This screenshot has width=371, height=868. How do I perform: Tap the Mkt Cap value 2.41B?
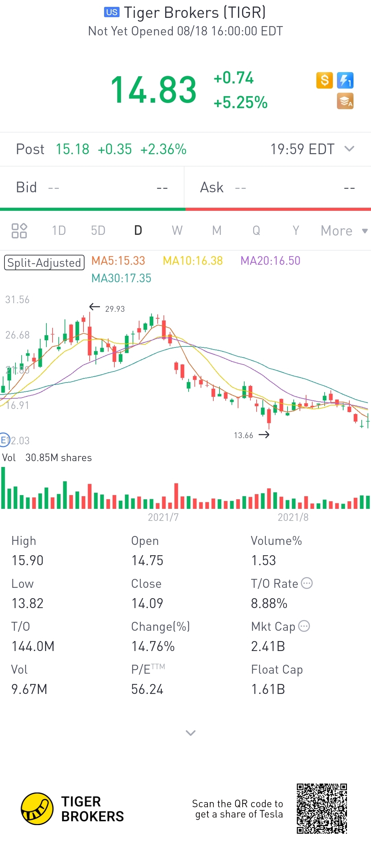[268, 647]
